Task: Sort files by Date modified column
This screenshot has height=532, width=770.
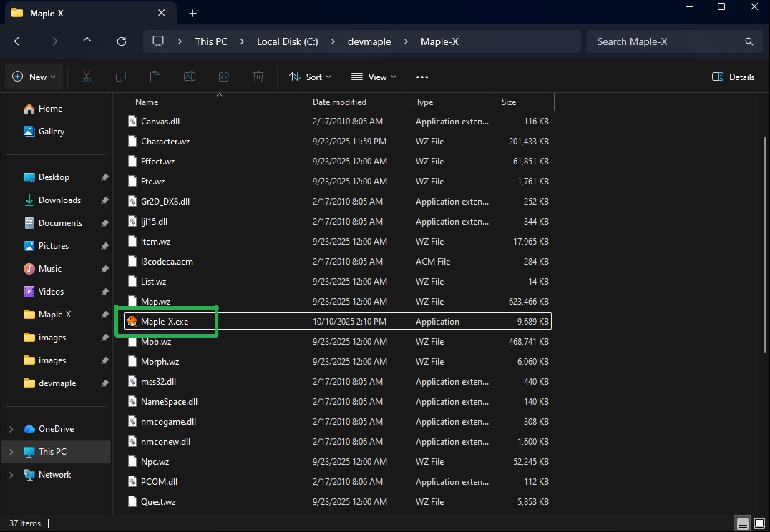Action: point(339,102)
